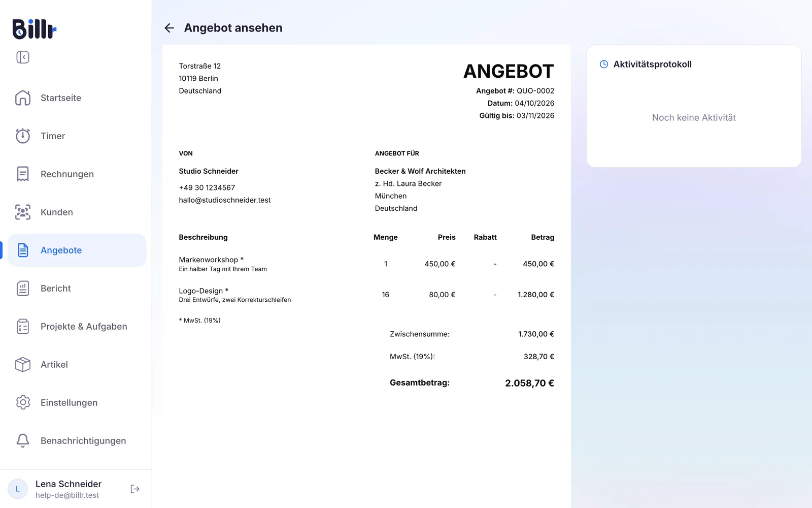
Task: Select Artikel in the sidebar
Action: [77, 365]
